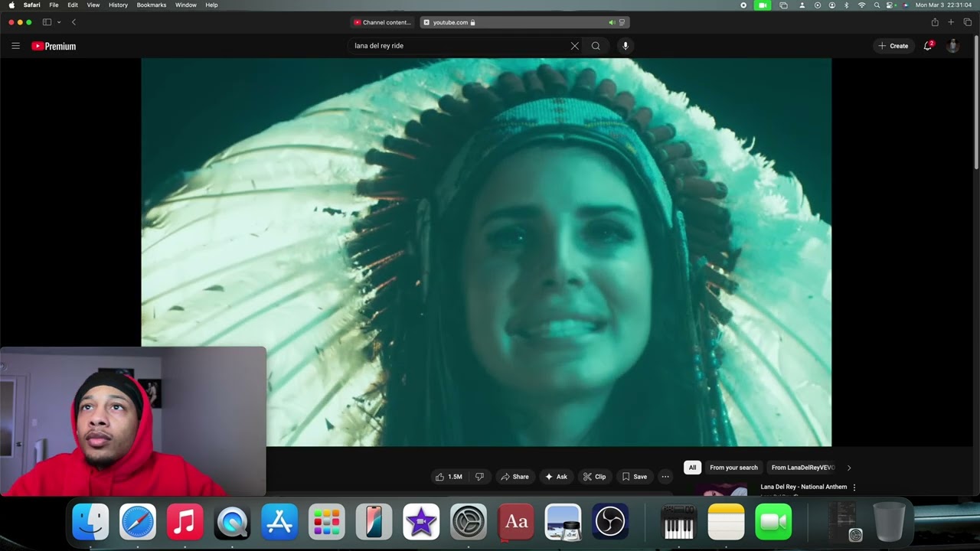The width and height of the screenshot is (980, 551).
Task: Open the Help menu
Action: click(x=211, y=5)
